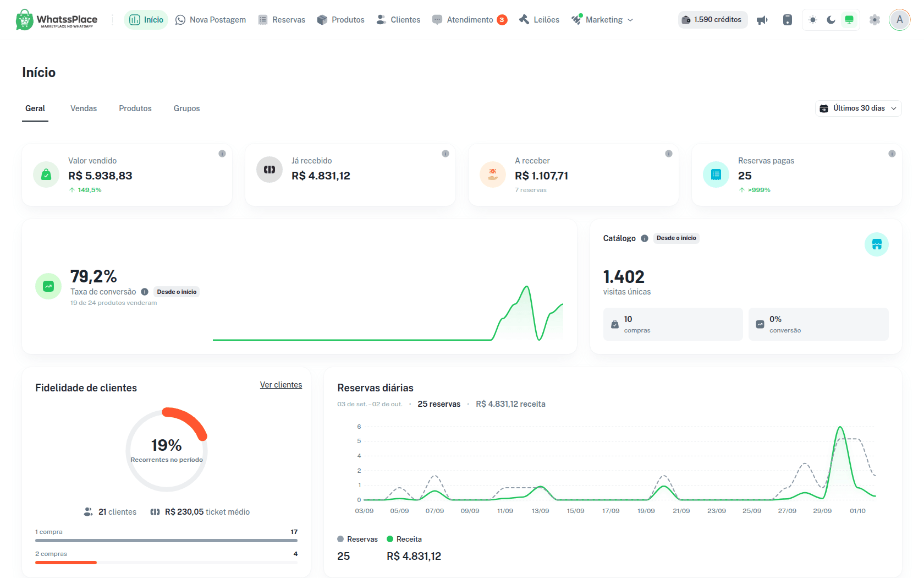Switch to dark theme moon icon
924x578 pixels.
point(831,20)
